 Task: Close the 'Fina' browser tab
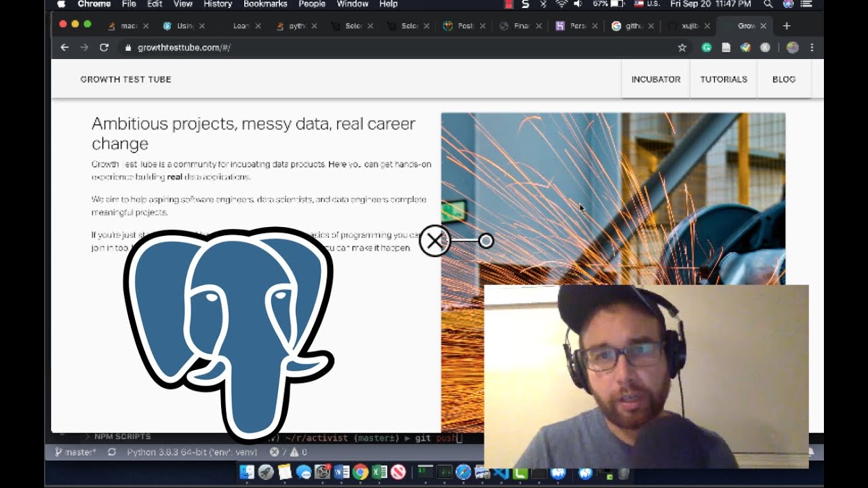coord(538,26)
